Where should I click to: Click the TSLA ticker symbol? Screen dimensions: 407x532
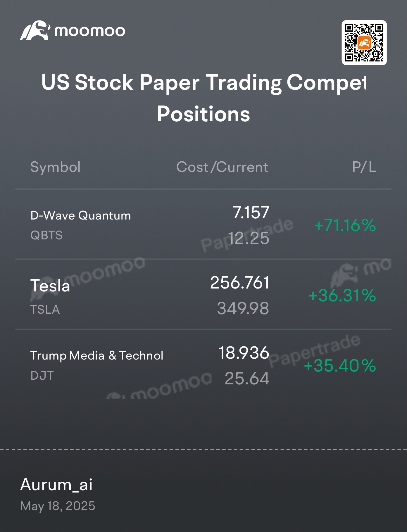[x=45, y=310]
